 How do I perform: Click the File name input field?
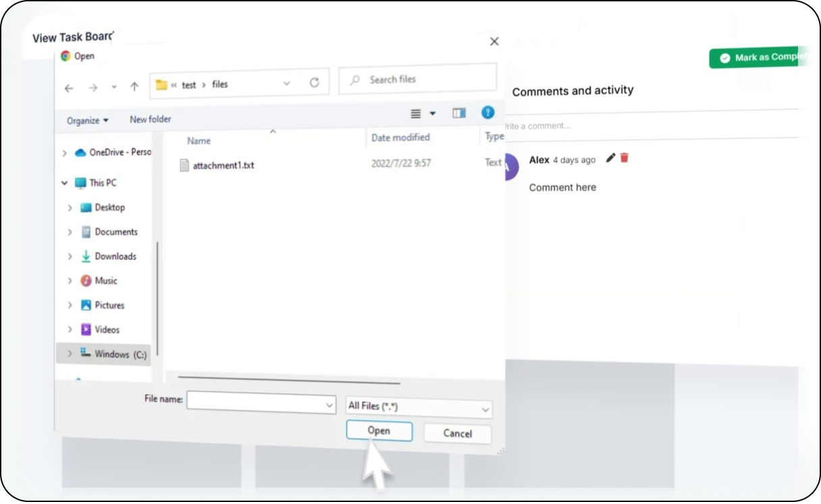[255, 402]
